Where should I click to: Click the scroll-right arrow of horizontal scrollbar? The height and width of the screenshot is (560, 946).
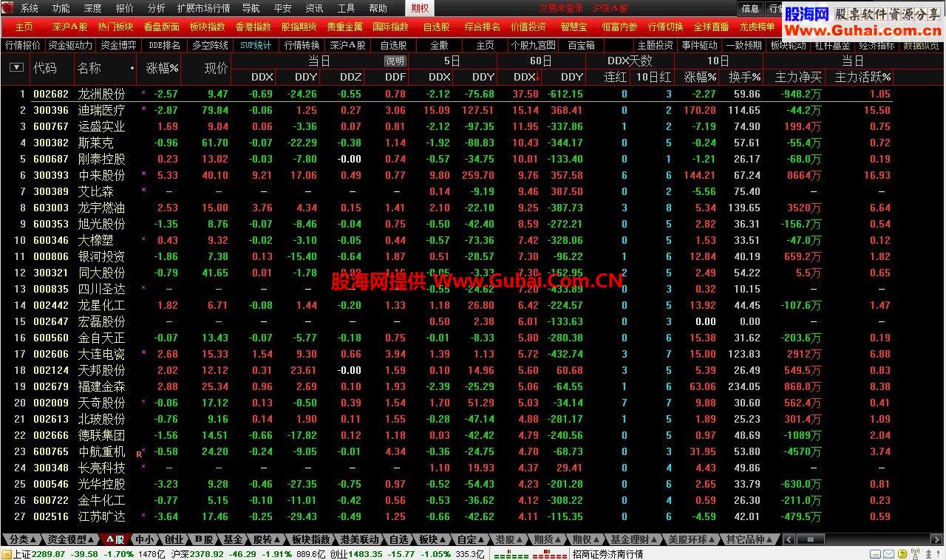point(936,539)
